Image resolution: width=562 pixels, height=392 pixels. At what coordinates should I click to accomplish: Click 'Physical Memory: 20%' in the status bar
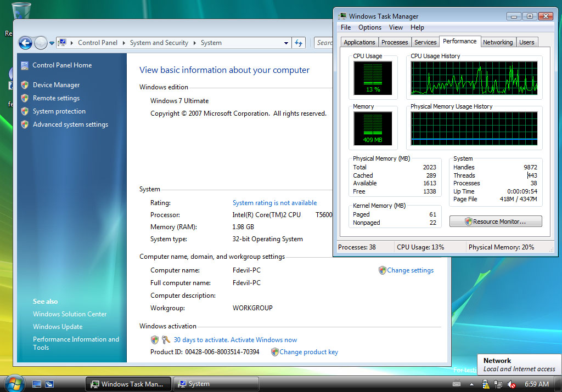point(501,247)
